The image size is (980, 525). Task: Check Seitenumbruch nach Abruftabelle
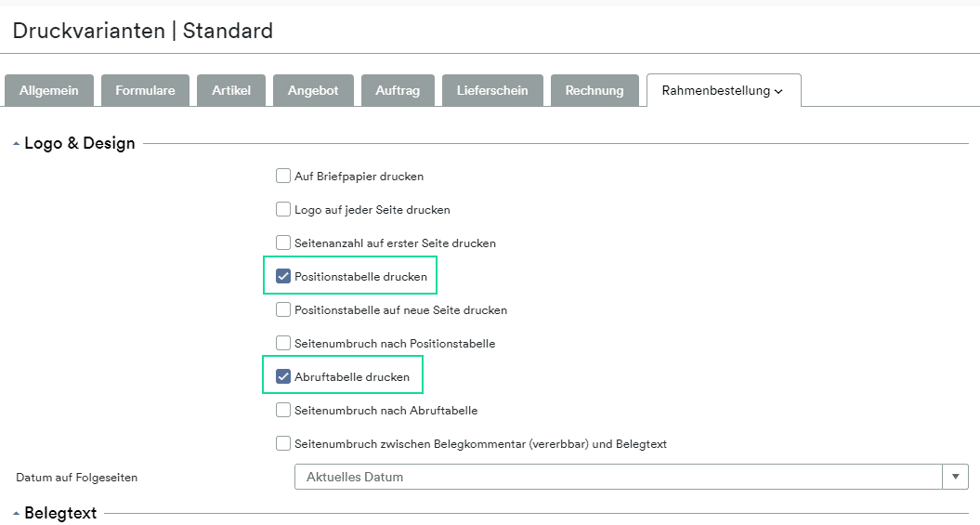pos(283,410)
